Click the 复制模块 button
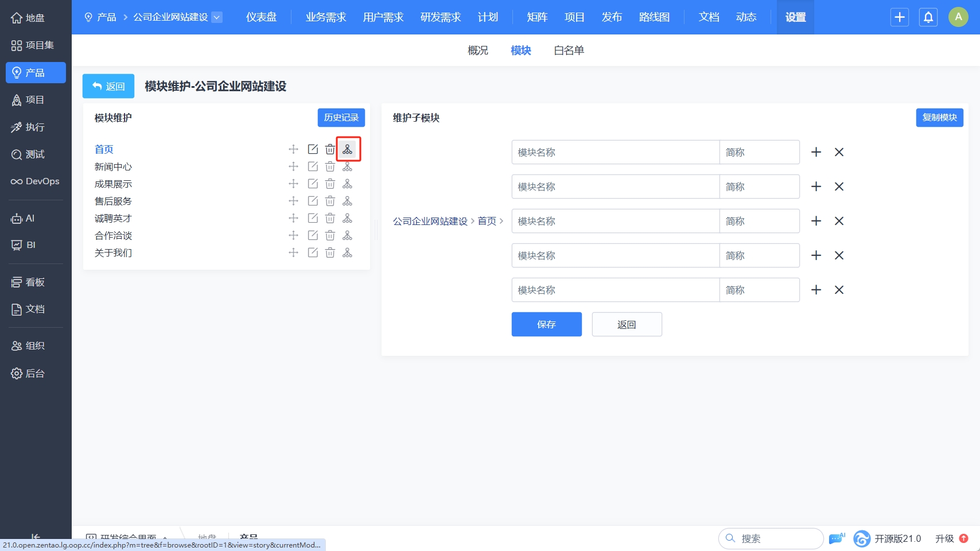Image resolution: width=980 pixels, height=551 pixels. (x=940, y=118)
